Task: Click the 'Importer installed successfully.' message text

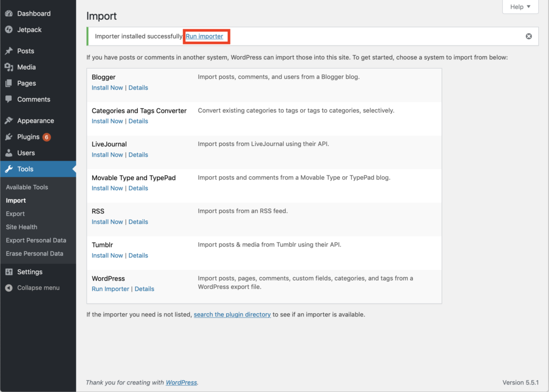Action: (139, 36)
